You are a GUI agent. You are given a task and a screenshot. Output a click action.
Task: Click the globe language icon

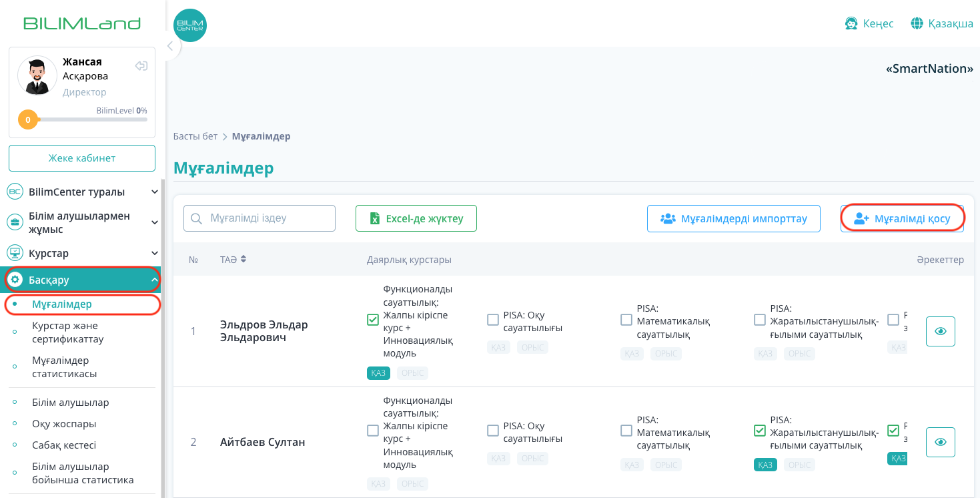tap(917, 23)
